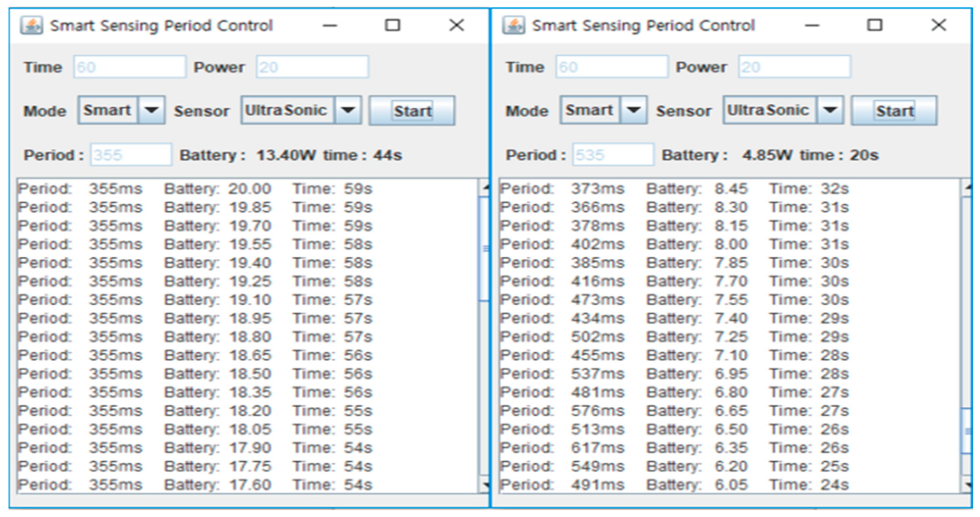Select log row with Battery 18.05
This screenshot has width=980, height=517.
[x=195, y=429]
